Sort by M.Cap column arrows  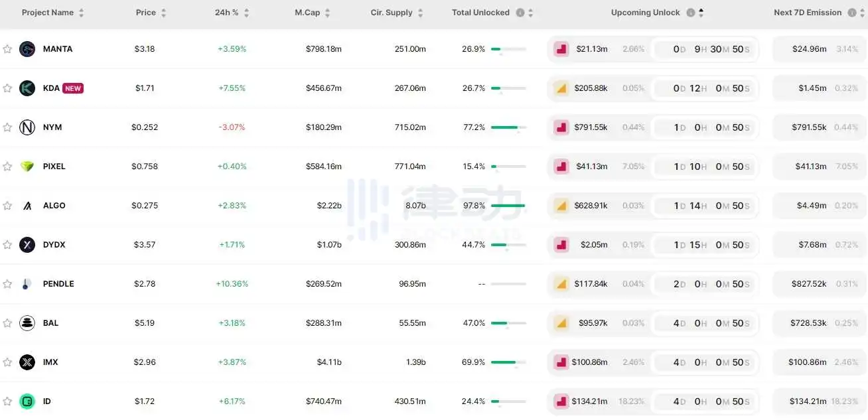pyautogui.click(x=327, y=13)
